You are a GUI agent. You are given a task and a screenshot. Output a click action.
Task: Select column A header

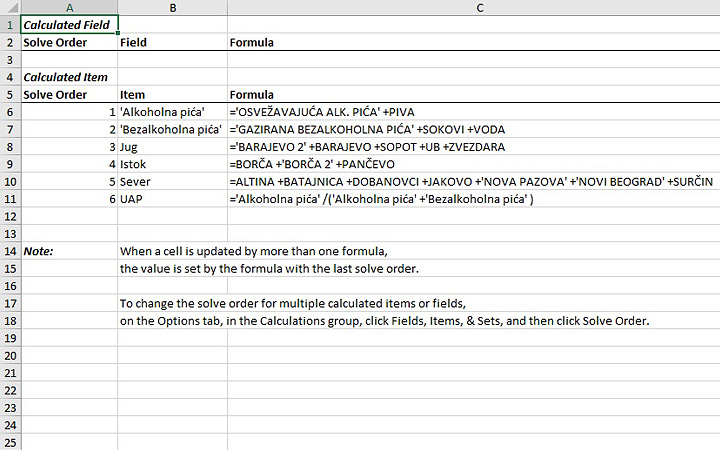pyautogui.click(x=69, y=7)
